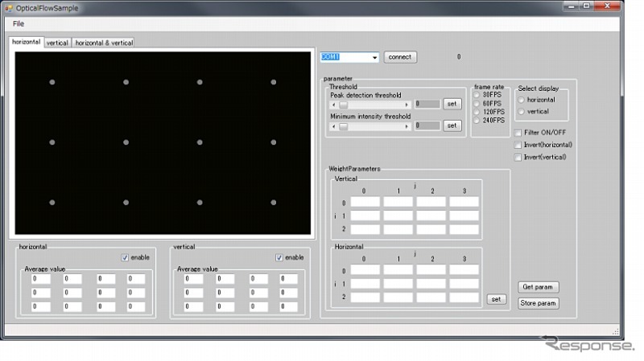The height and width of the screenshot is (361, 644).
Task: Click set button for WeightParameters
Action: click(496, 299)
